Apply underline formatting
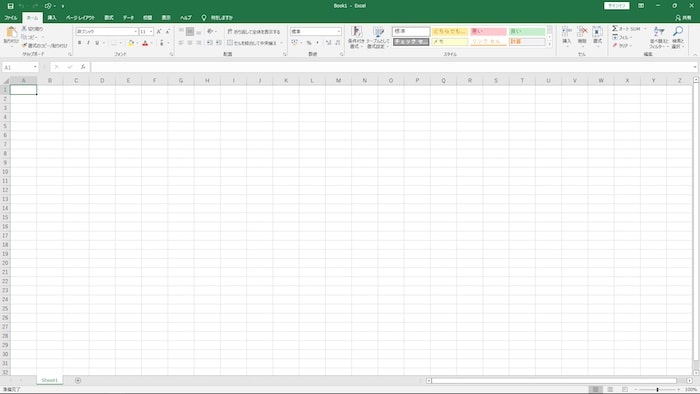Image resolution: width=700 pixels, height=394 pixels. click(96, 43)
